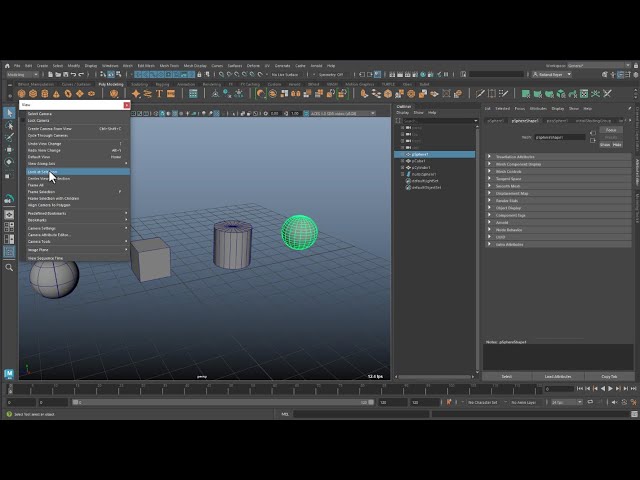Toggle the audio mute speaker icon
Viewport: 640px width, 480px height.
point(615,402)
